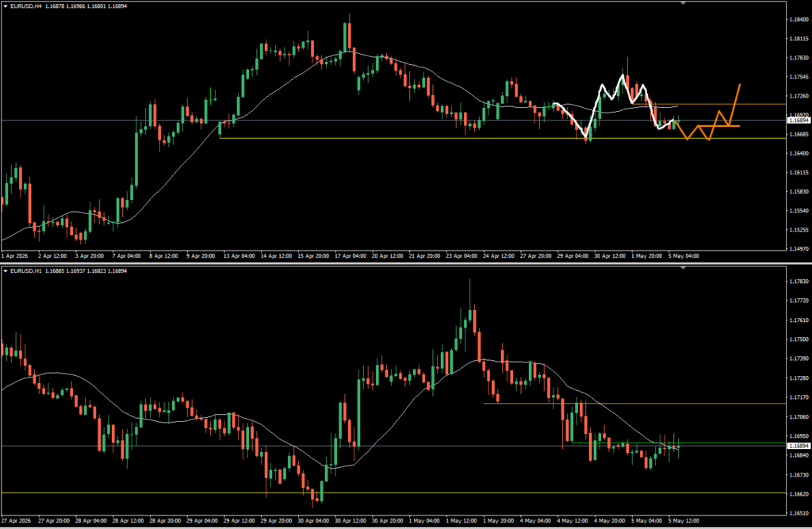Select the 1.16894 price label on H4 axis
The image size is (812, 529).
[799, 121]
